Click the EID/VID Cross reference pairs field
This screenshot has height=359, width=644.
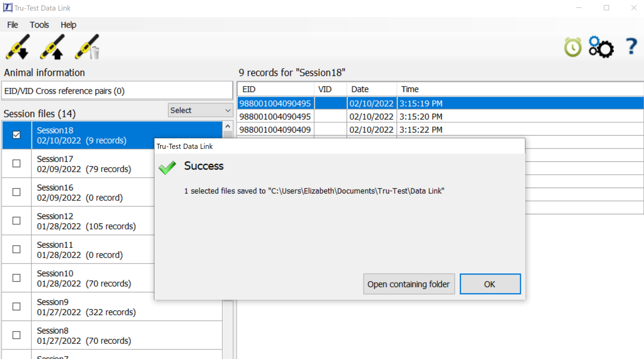[x=117, y=91]
